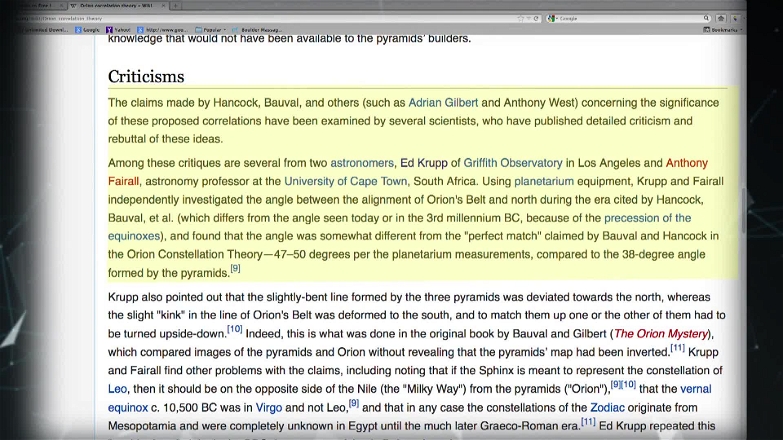
Task: Click the words 'Orion Constellation Theory'
Action: point(194,255)
